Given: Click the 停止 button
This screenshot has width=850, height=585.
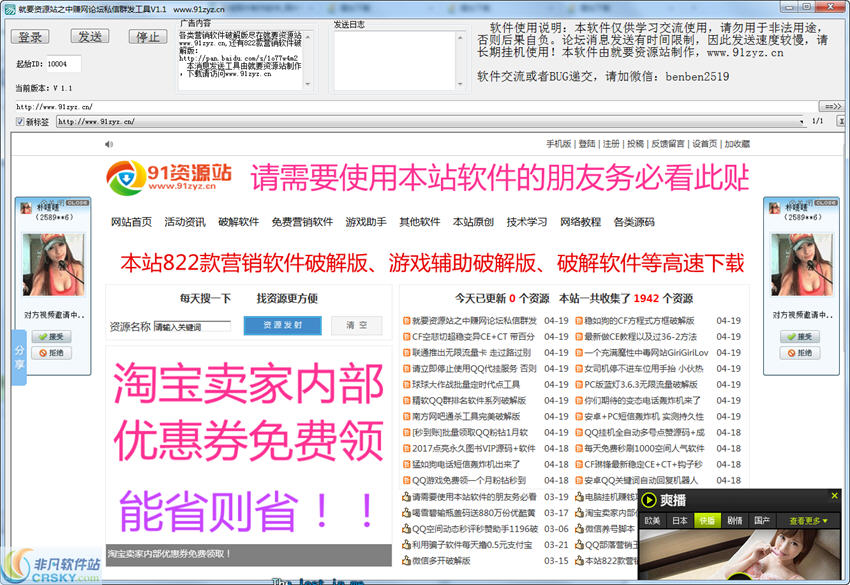Looking at the screenshot, I should 148,37.
